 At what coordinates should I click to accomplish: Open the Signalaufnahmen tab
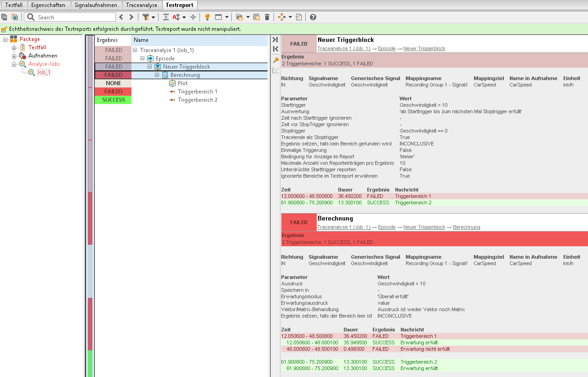(x=96, y=5)
